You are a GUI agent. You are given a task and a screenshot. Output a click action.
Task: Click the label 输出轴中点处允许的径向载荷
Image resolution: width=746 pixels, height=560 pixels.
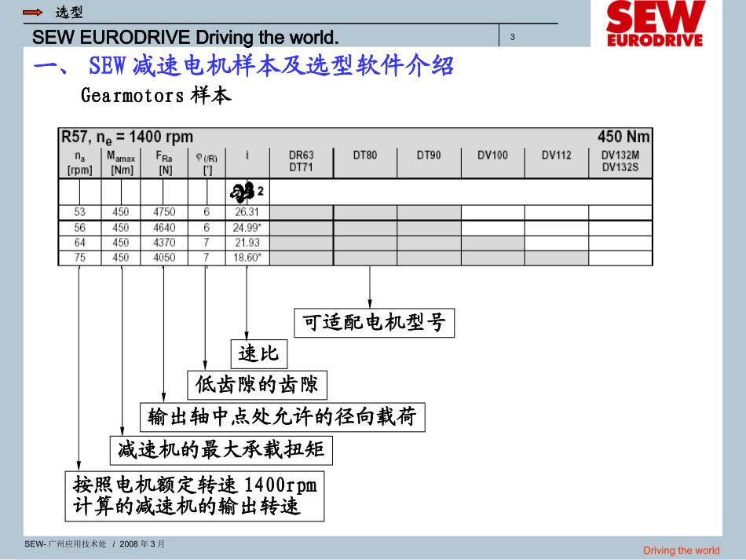click(282, 417)
